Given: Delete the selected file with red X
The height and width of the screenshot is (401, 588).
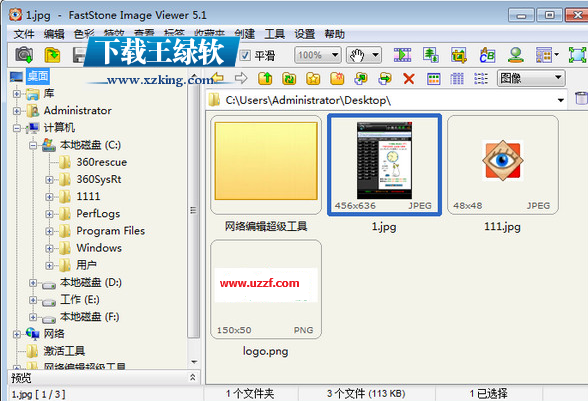Looking at the screenshot, I should tap(409, 79).
